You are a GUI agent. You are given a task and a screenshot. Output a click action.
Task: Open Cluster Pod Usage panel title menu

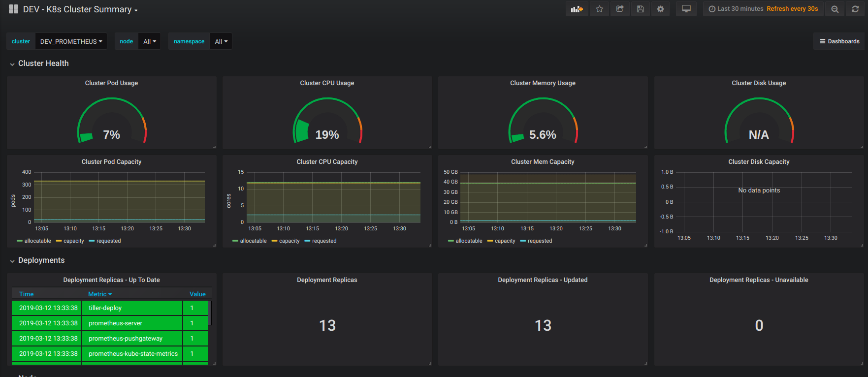coord(111,83)
